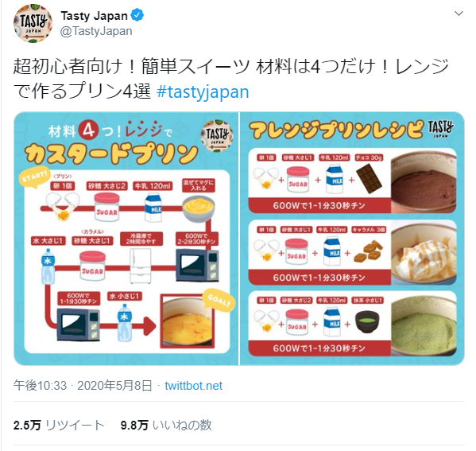Click the #tastyjapan hashtag
Screen dimensions: 476x451
click(x=203, y=91)
